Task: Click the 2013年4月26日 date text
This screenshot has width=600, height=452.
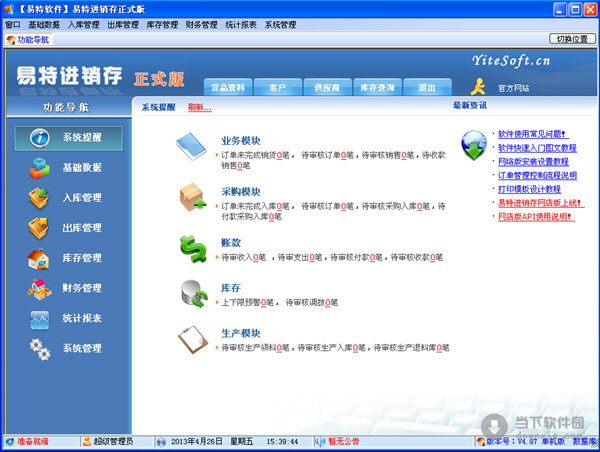Action: 197,442
